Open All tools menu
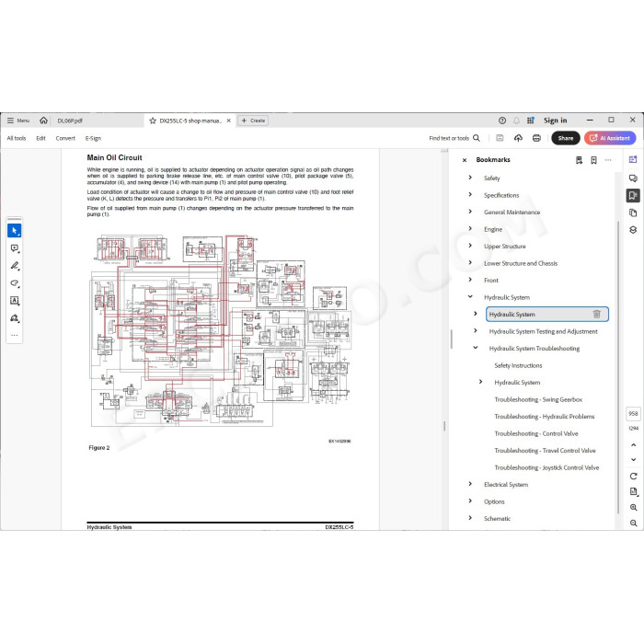 click(x=17, y=138)
